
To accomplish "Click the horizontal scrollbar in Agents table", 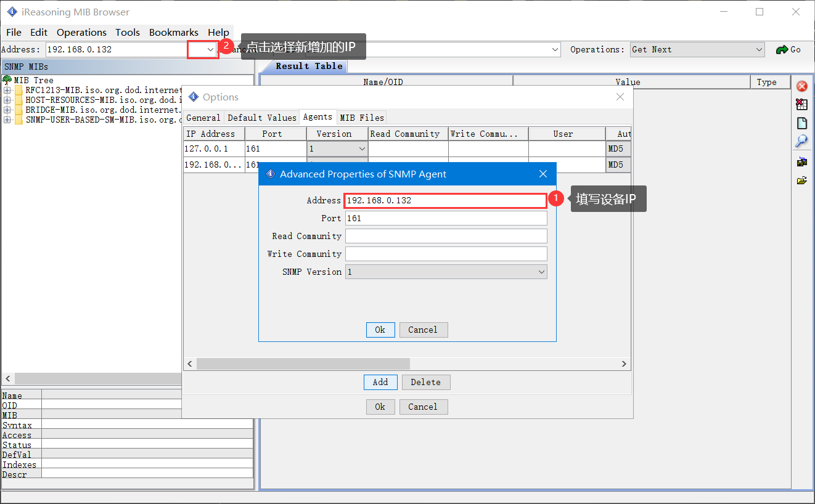I will pos(303,364).
